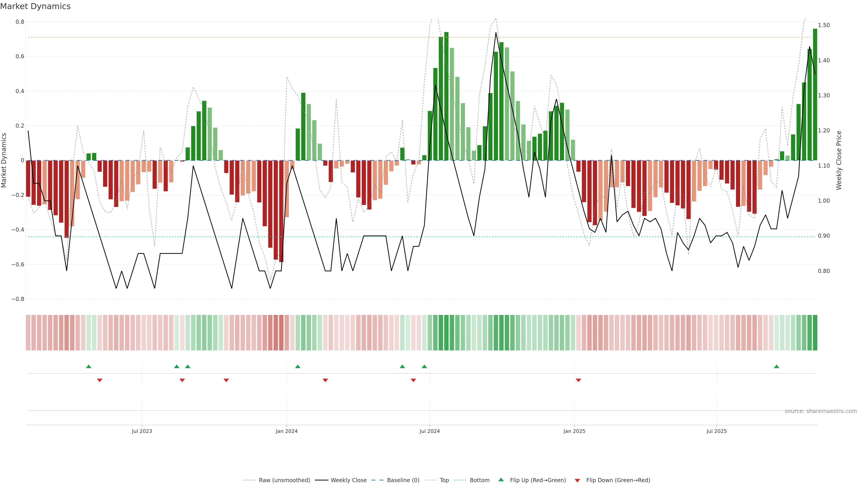Toggle the Baseline (0) legend entry
This screenshot has height=488, width=868.
403,480
